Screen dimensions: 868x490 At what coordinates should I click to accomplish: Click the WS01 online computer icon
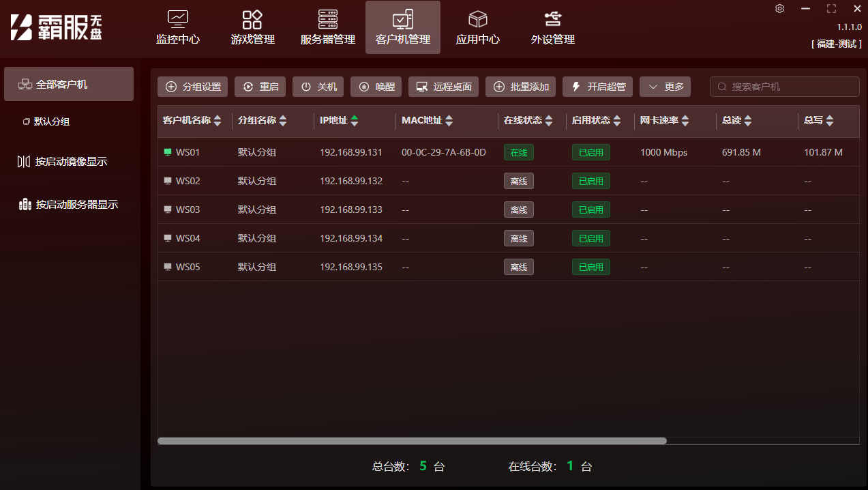168,152
